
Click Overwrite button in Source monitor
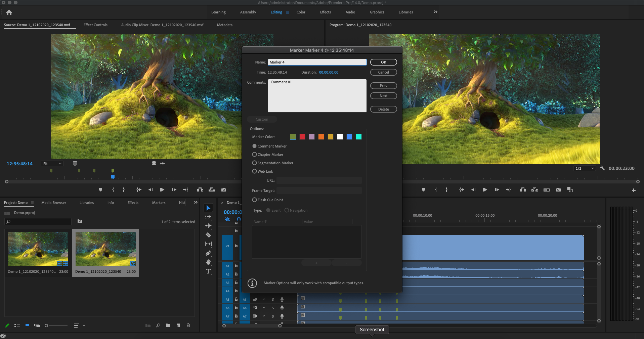212,190
